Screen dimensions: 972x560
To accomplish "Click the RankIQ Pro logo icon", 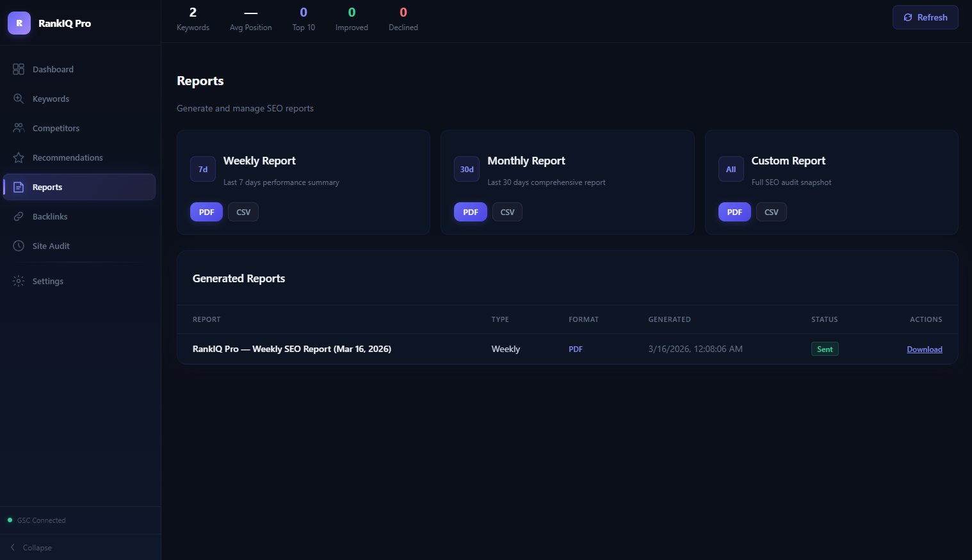I will point(19,23).
